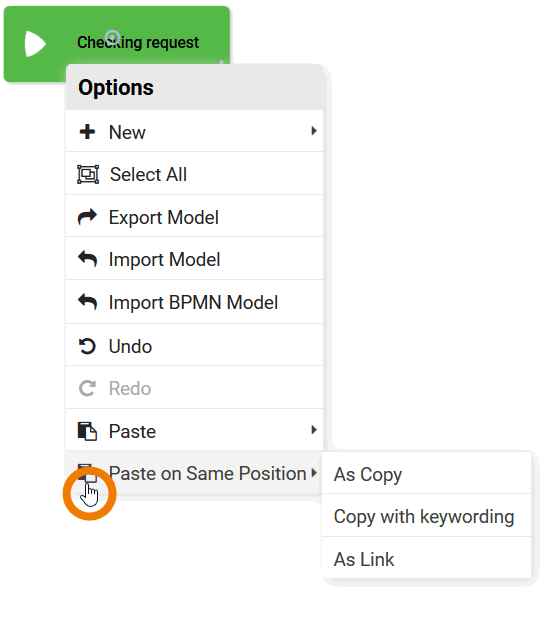Screen dimensions: 542x636
Task: Select the Import BPMN Model entry
Action: [194, 302]
